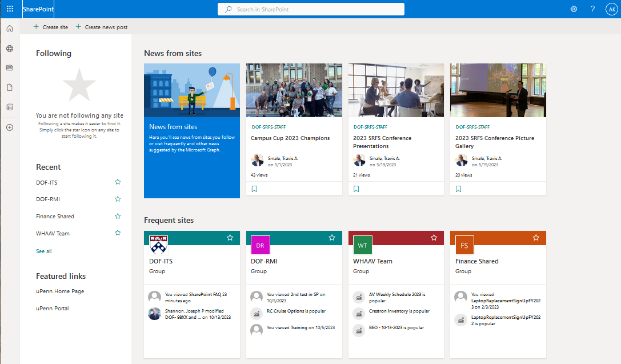Viewport: 621px width, 364px height.
Task: Open 2023 SRFS Conference Presentations title
Action: (x=382, y=142)
